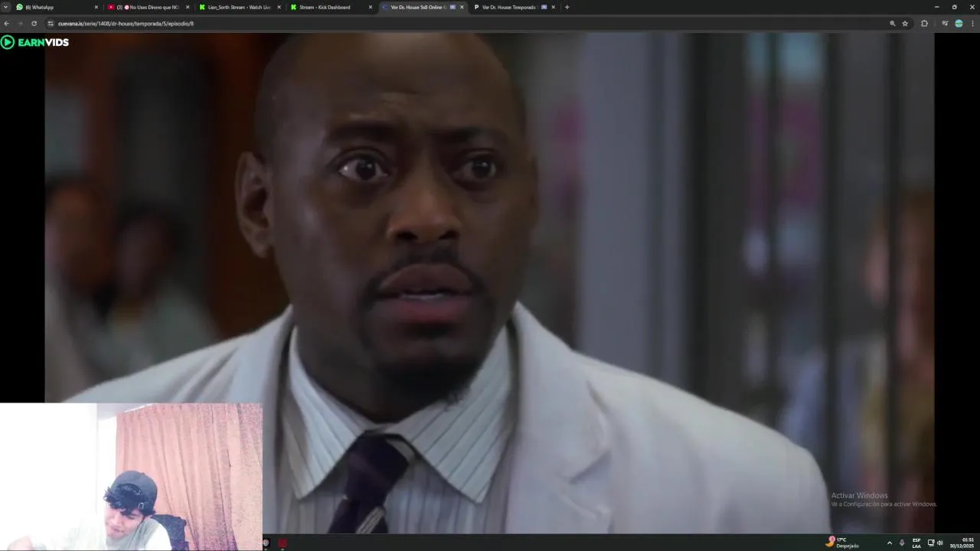View site information icon in address bar
The image size is (980, 551).
[x=51, y=23]
